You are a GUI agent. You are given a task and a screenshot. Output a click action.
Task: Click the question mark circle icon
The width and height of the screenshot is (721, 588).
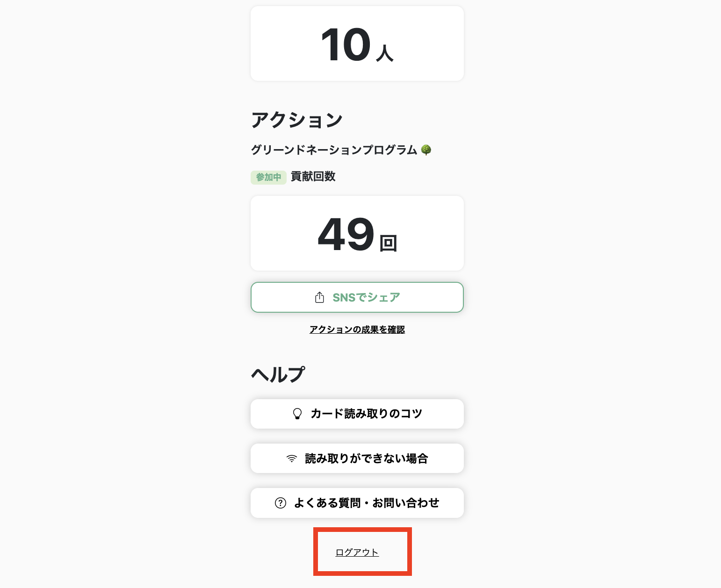[280, 503]
